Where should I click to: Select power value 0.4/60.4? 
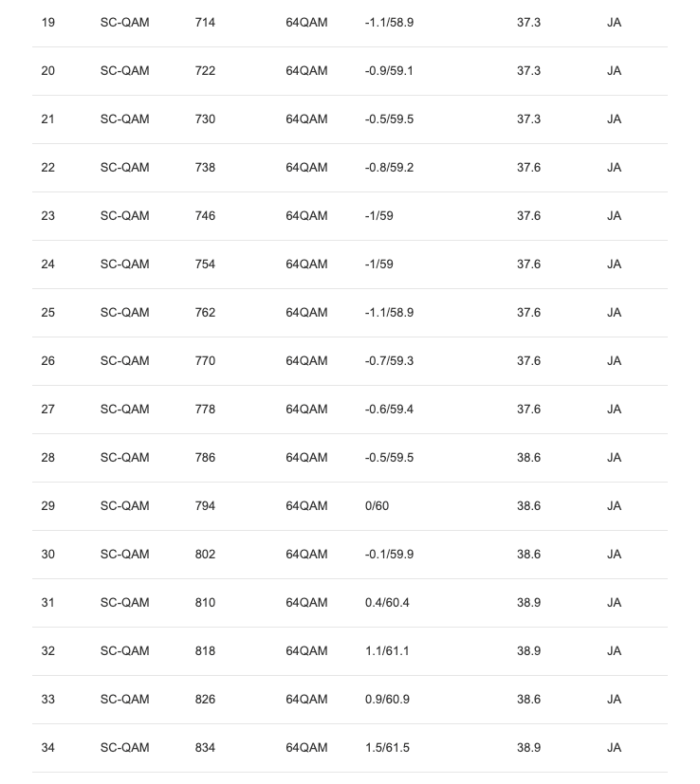tap(387, 603)
